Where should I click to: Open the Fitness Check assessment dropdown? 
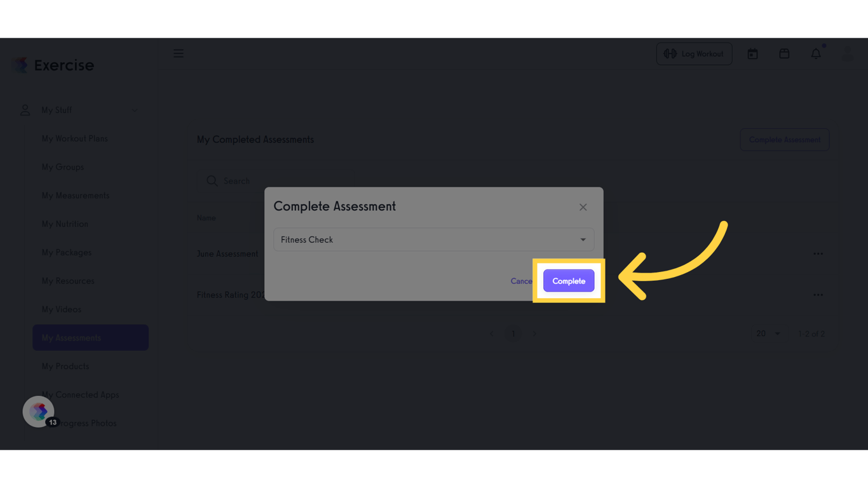433,240
